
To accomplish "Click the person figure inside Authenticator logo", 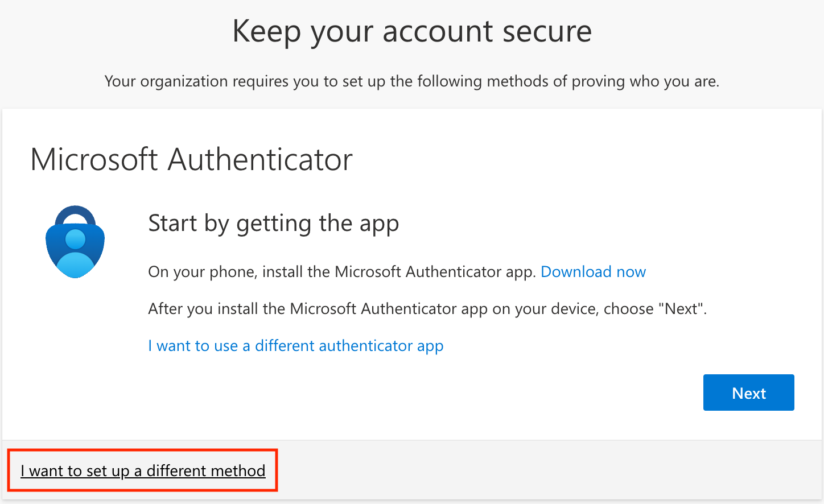I will pyautogui.click(x=75, y=253).
